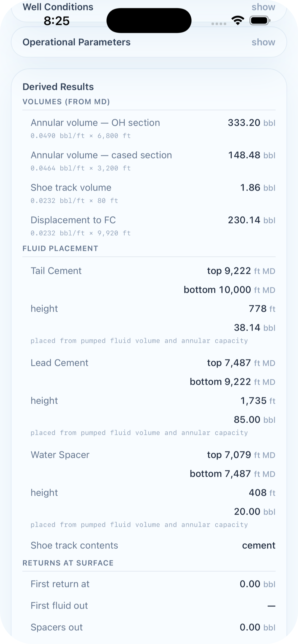Tap the 8:25 clock
298x644 pixels.
57,21
